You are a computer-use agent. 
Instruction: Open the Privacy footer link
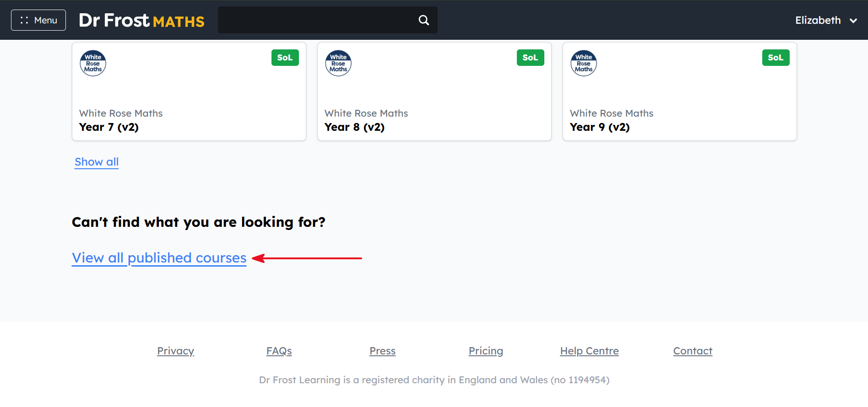click(176, 351)
